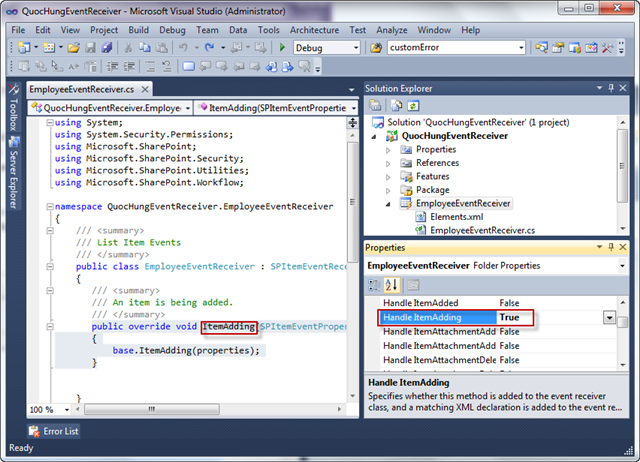Click the Solution Explorer vertical scrollbar thumb

point(622,165)
